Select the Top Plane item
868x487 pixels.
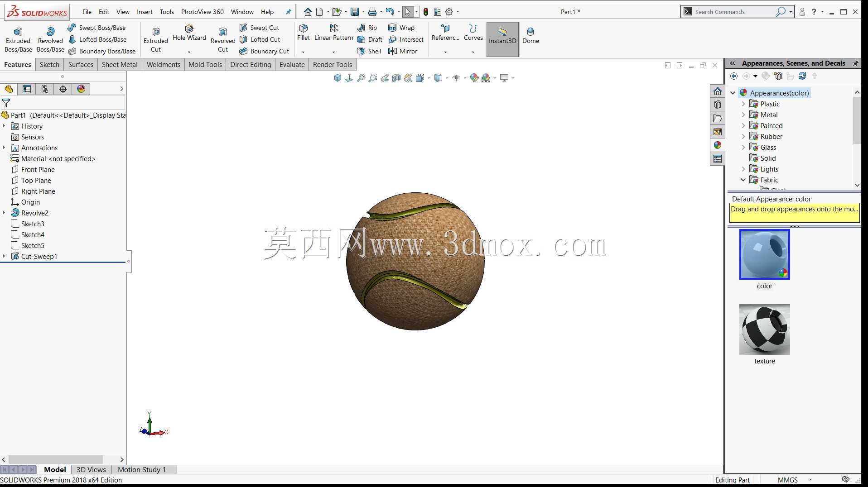tap(36, 180)
